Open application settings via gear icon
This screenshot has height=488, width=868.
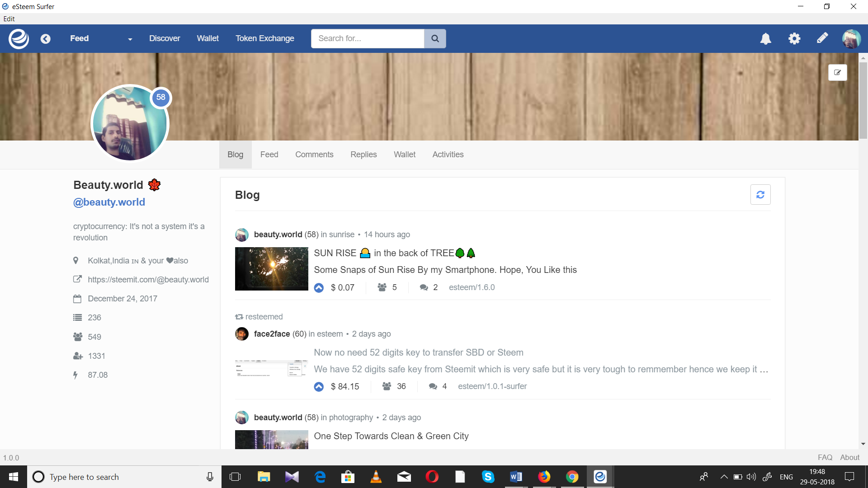(794, 38)
